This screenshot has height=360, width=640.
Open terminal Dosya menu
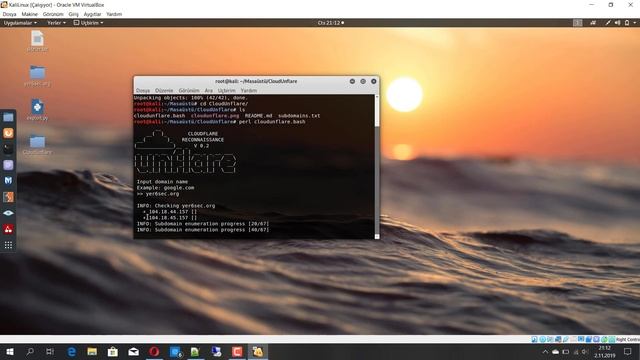[143, 90]
